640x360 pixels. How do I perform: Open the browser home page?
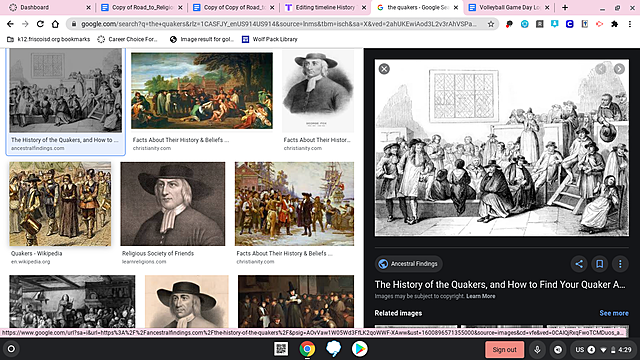click(55, 24)
